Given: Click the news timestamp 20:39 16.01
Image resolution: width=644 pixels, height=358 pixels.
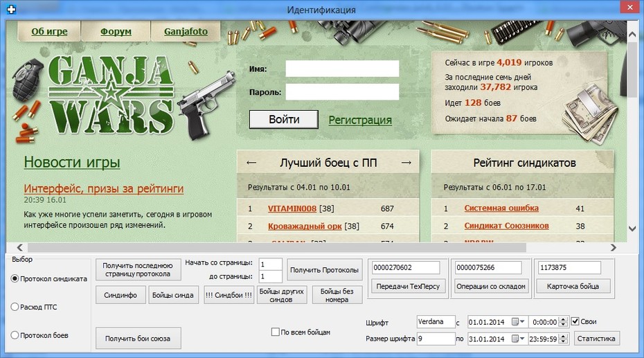Looking at the screenshot, I should [45, 200].
